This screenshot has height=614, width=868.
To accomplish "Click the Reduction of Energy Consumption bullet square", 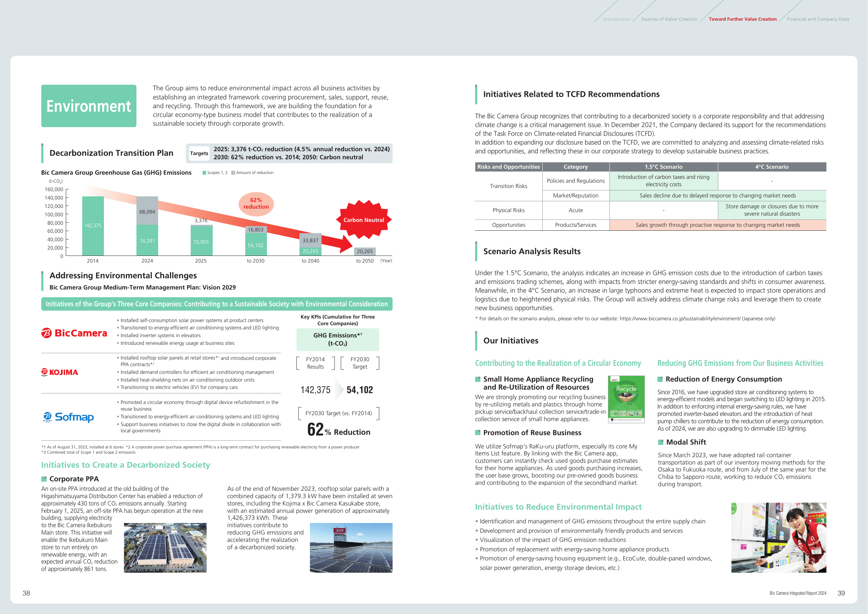I will click(660, 379).
